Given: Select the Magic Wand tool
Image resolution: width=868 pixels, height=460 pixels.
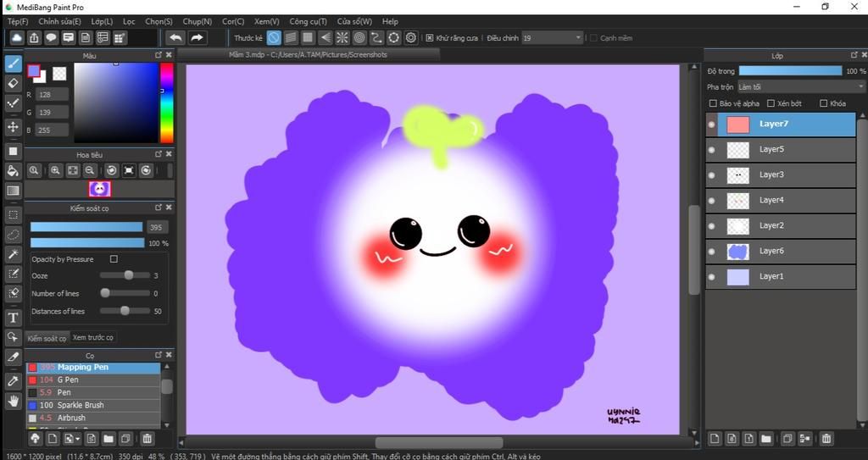Looking at the screenshot, I should tap(14, 254).
